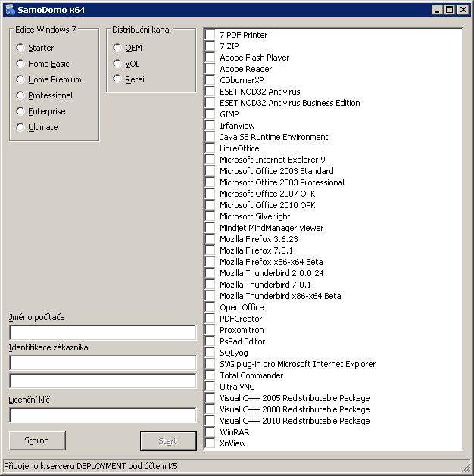Select Home Basic edition
This screenshot has width=474, height=476.
click(x=20, y=64)
